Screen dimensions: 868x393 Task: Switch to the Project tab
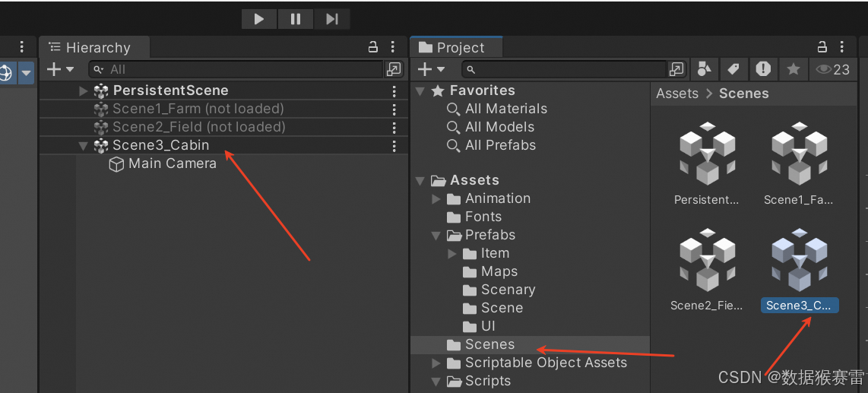(x=457, y=48)
